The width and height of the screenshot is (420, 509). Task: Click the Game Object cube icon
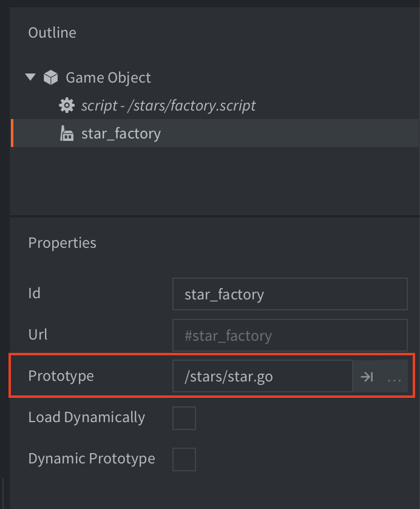coord(50,77)
